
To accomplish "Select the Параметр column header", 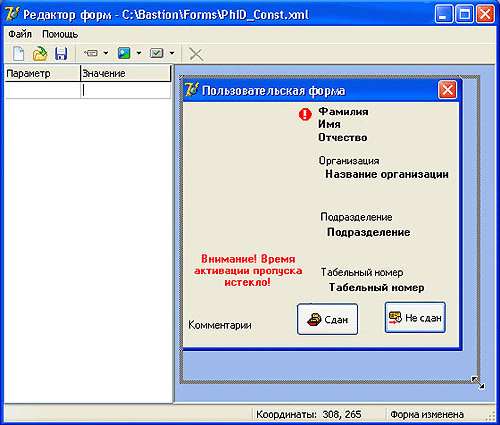I will point(43,73).
